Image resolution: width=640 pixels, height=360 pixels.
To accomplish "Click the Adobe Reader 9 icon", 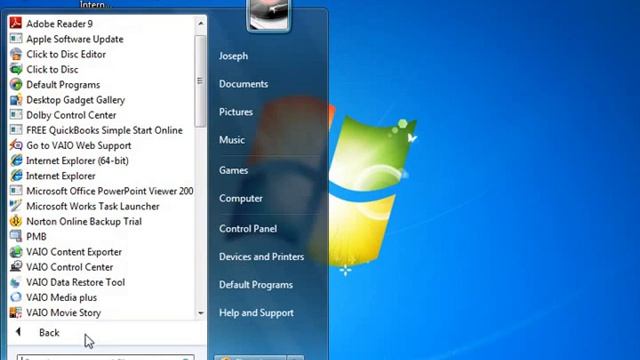I will pyautogui.click(x=16, y=23).
